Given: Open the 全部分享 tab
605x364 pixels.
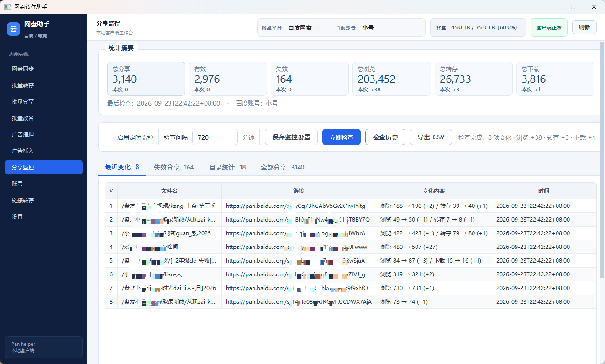Looking at the screenshot, I should 283,167.
